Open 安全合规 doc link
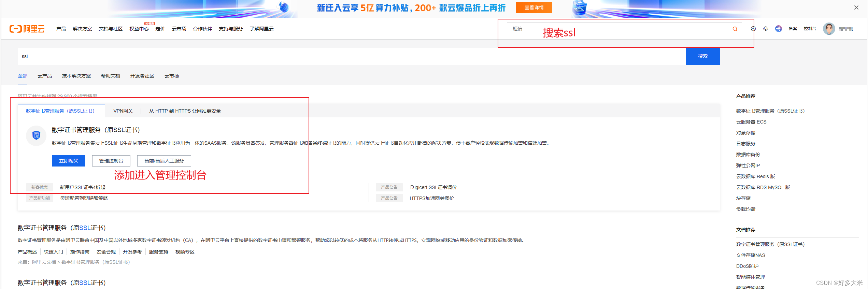 [106, 252]
